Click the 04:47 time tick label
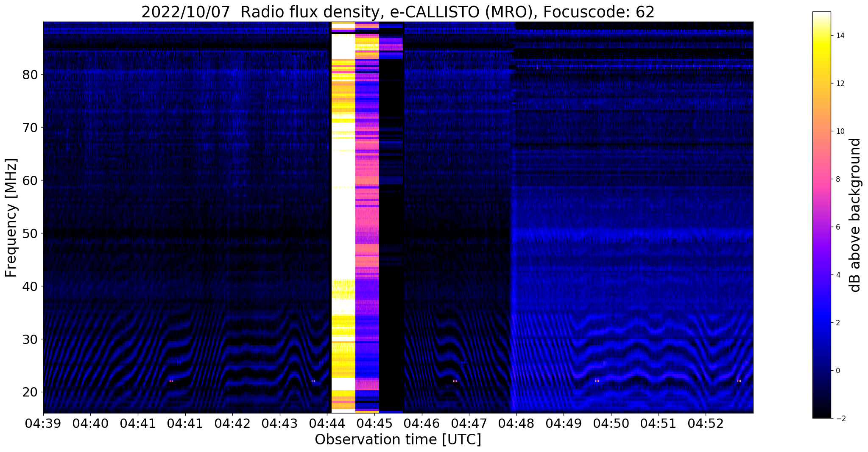The image size is (868, 452). [469, 424]
